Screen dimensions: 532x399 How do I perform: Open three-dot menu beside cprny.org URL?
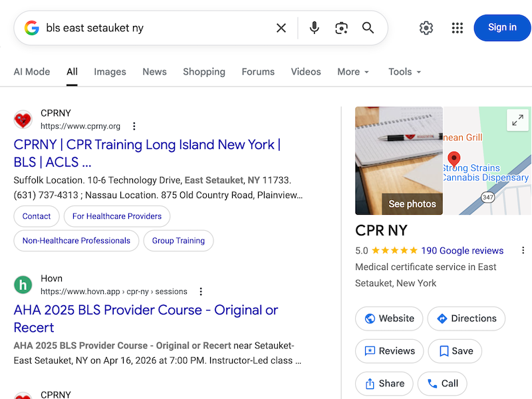pos(134,126)
